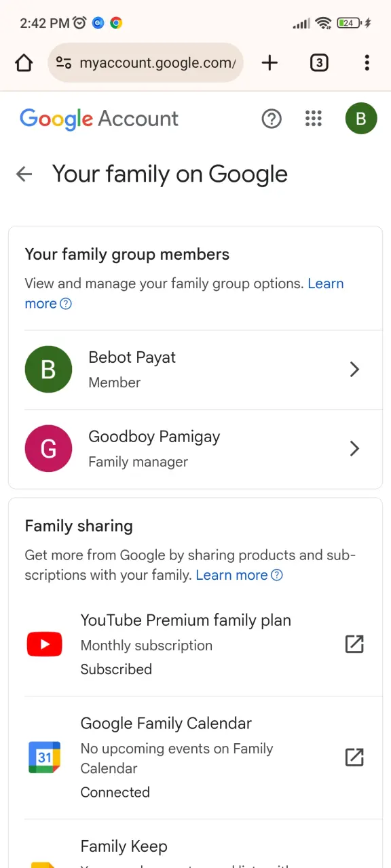The width and height of the screenshot is (391, 868).
Task: Tap the green B profile avatar in header
Action: click(361, 119)
